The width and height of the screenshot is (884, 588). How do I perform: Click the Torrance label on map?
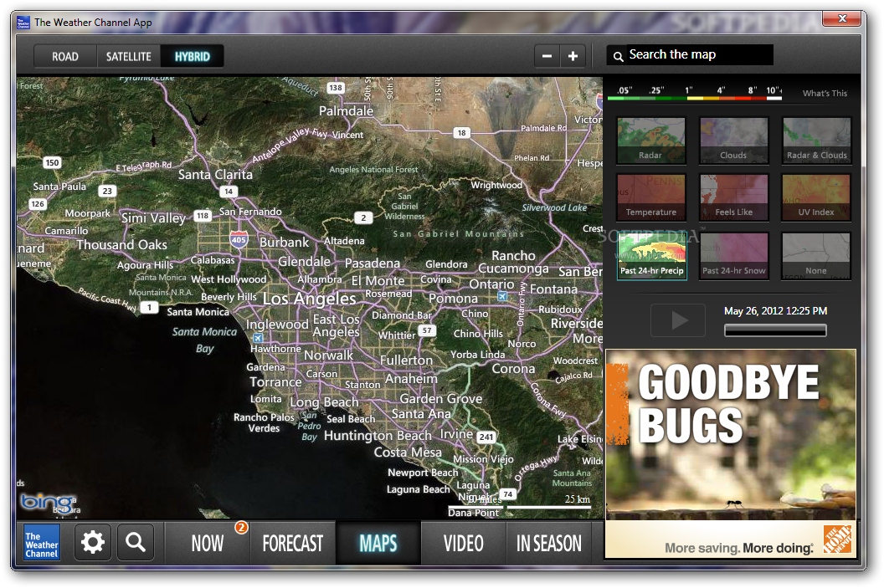tap(275, 382)
